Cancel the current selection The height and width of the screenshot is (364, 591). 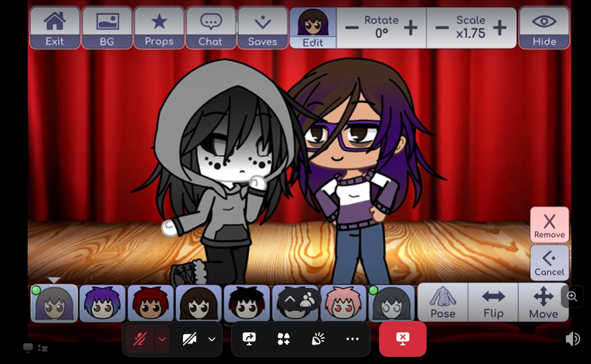coord(549,262)
